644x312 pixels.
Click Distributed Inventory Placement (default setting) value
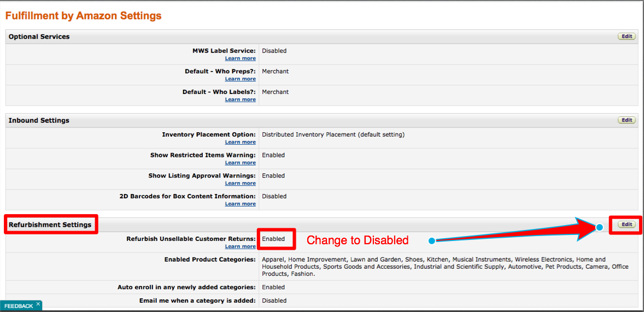point(333,134)
